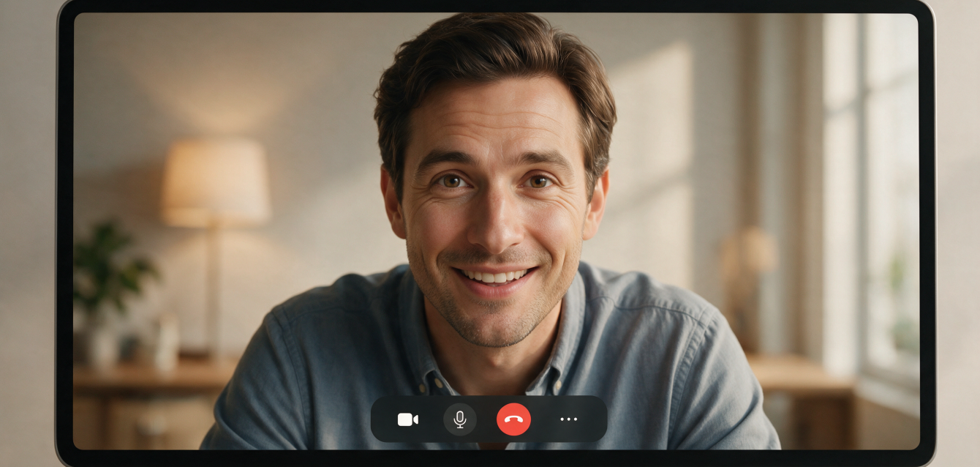The width and height of the screenshot is (980, 467).
Task: Select the ellipsis icon in call controls
Action: (568, 419)
